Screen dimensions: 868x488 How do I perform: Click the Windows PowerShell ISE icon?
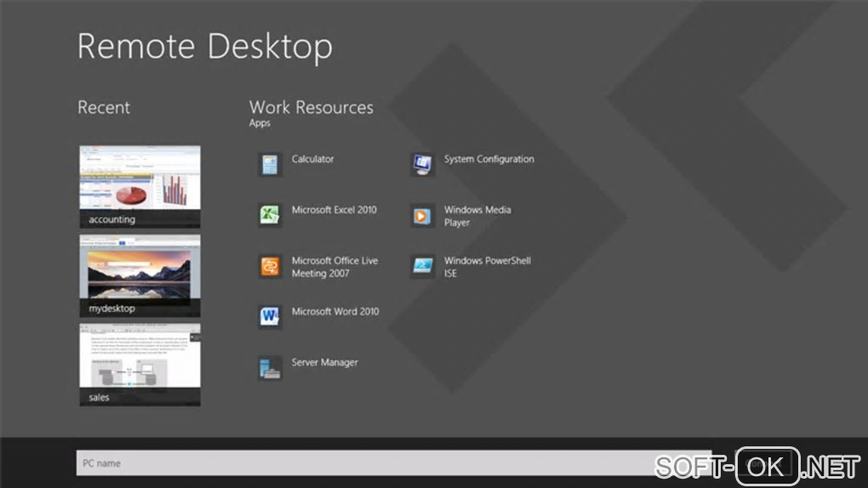(422, 266)
